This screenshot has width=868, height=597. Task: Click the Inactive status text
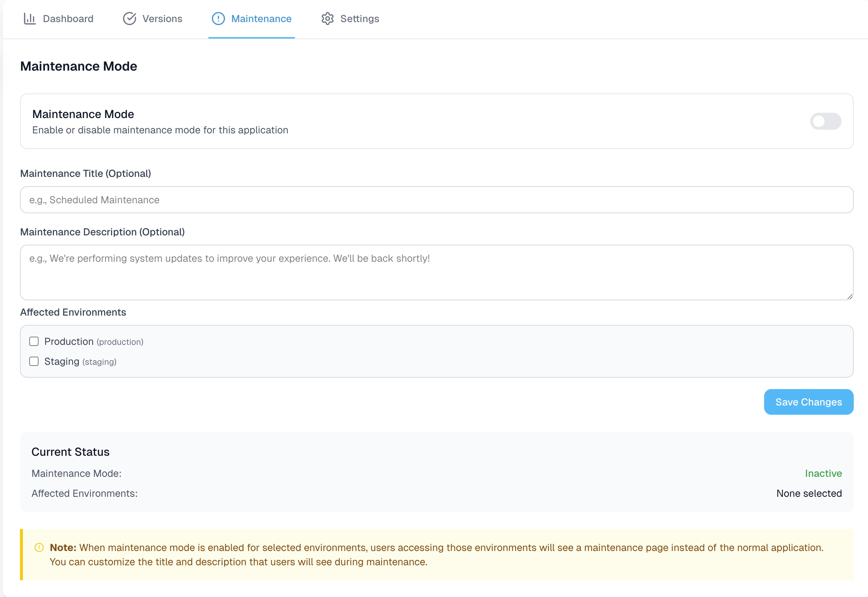pyautogui.click(x=823, y=474)
